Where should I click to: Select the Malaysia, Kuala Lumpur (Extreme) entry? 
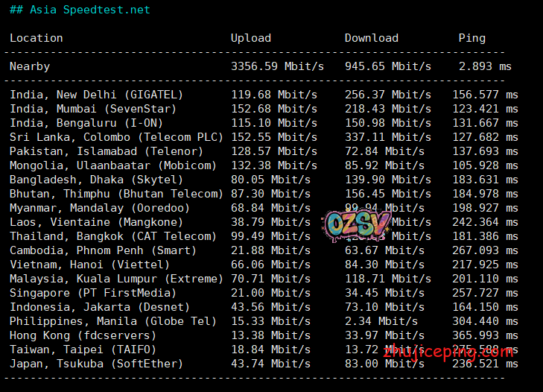click(x=116, y=279)
